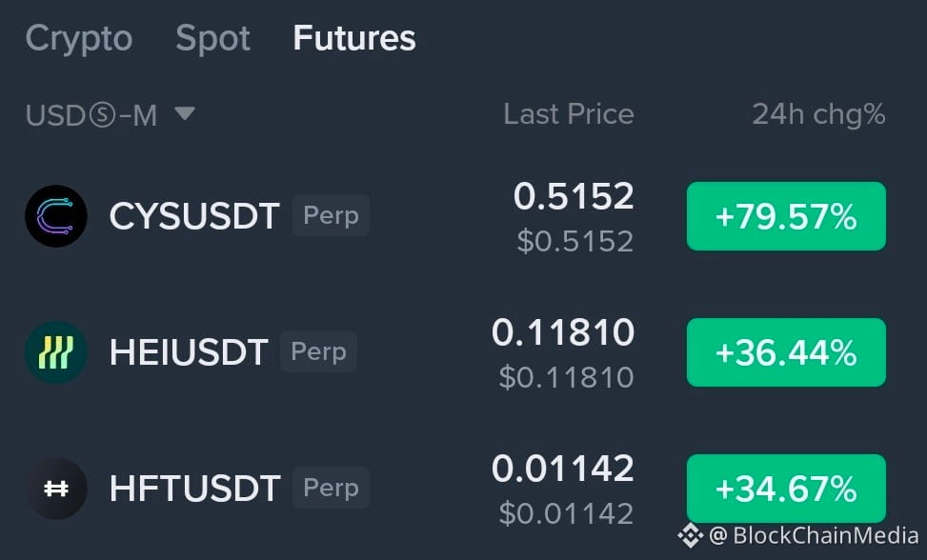Sort by Last Price column
Screen dimensions: 927x560
pyautogui.click(x=569, y=114)
